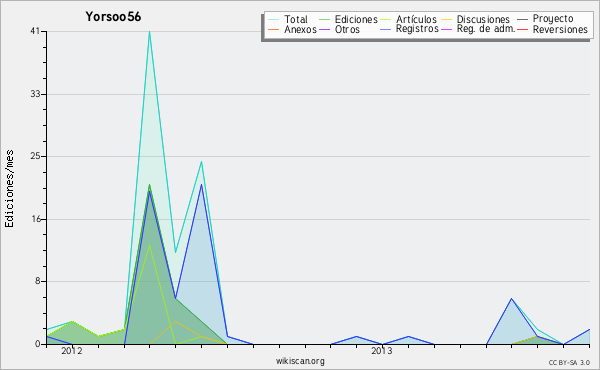Click the 8 y-axis value
Image resolution: width=600 pixels, height=370 pixels.
tap(38, 282)
